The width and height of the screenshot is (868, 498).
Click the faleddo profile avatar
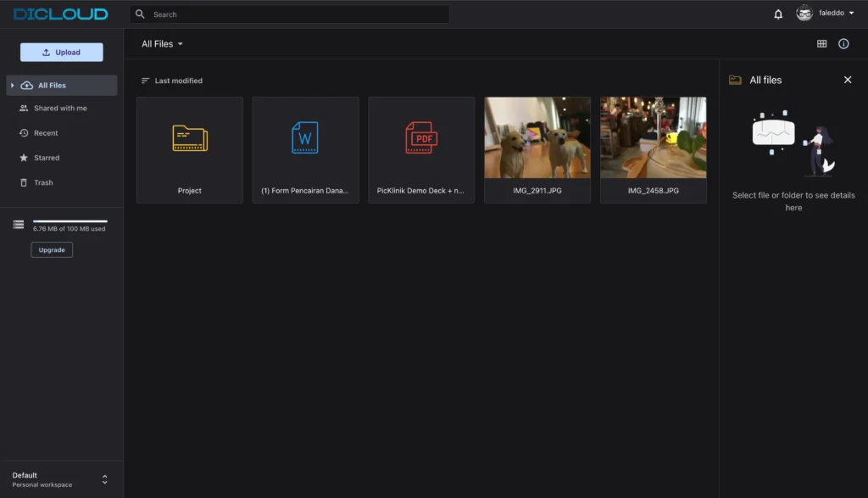[804, 14]
